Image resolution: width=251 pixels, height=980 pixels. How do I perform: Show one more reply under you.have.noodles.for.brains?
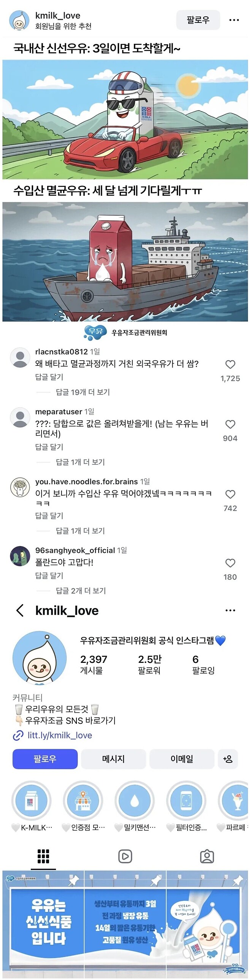80,531
